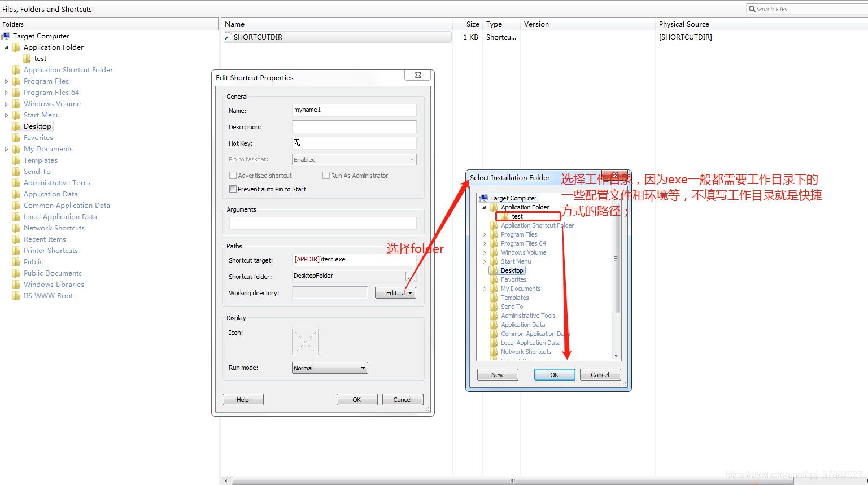Image resolution: width=868 pixels, height=485 pixels.
Task: Click the Desktop folder icon in sidebar
Action: point(16,126)
